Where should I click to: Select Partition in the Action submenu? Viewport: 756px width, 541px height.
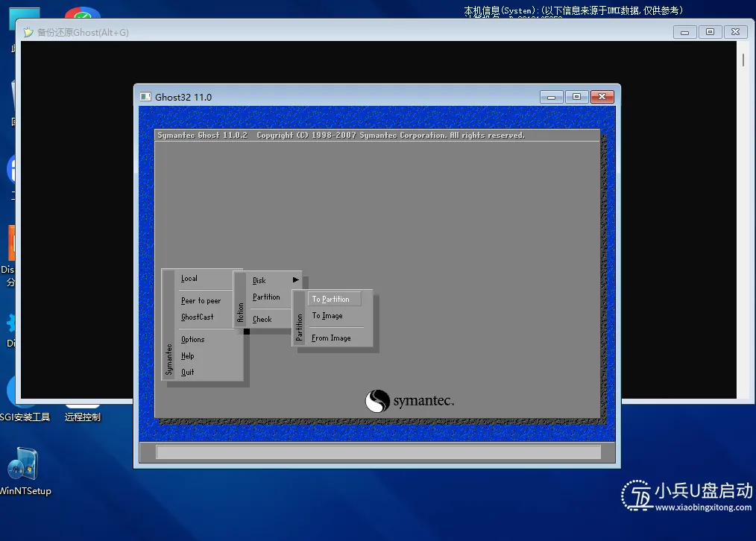point(266,297)
